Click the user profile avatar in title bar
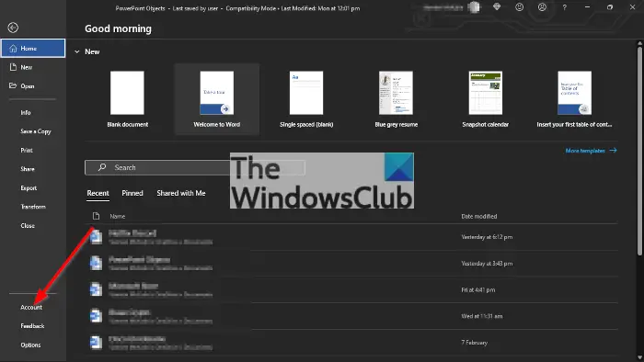644x362 pixels. [x=475, y=7]
